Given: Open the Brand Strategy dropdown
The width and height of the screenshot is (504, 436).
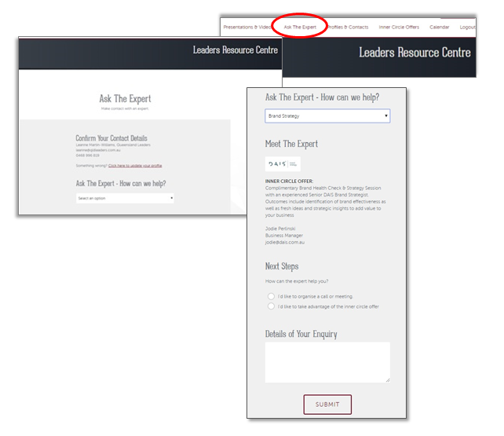Looking at the screenshot, I should pos(327,116).
